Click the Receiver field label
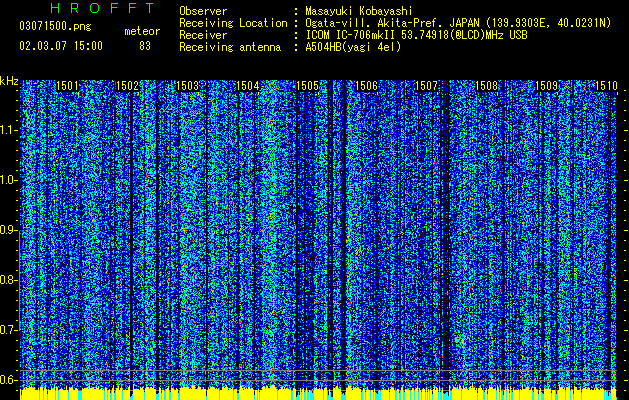The width and height of the screenshot is (629, 400). point(203,35)
